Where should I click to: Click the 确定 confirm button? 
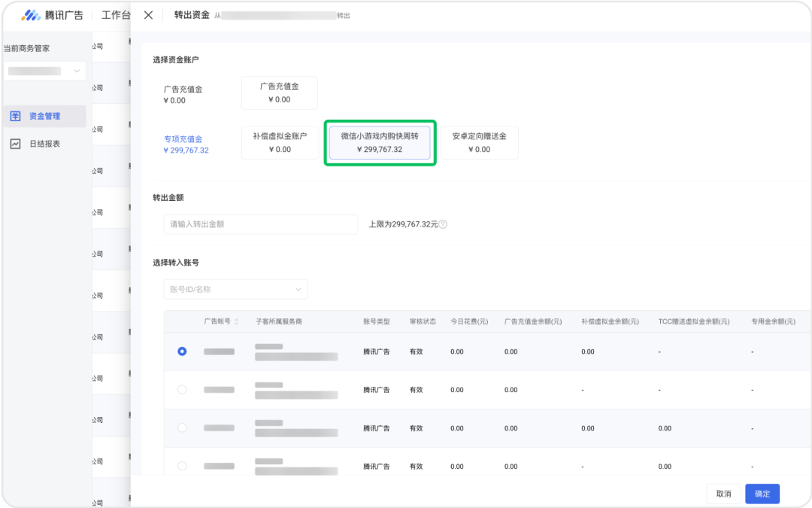pos(762,493)
